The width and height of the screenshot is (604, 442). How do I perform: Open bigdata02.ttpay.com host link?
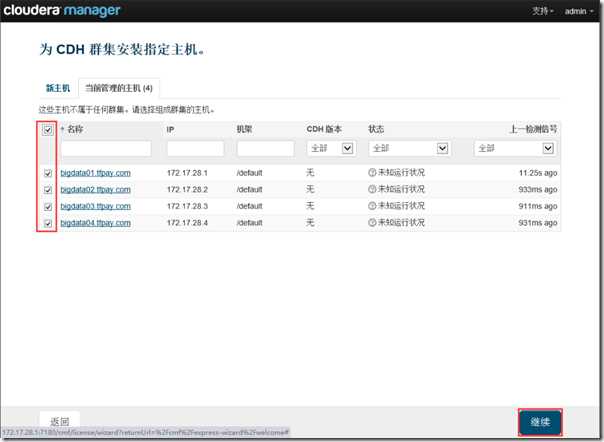96,190
